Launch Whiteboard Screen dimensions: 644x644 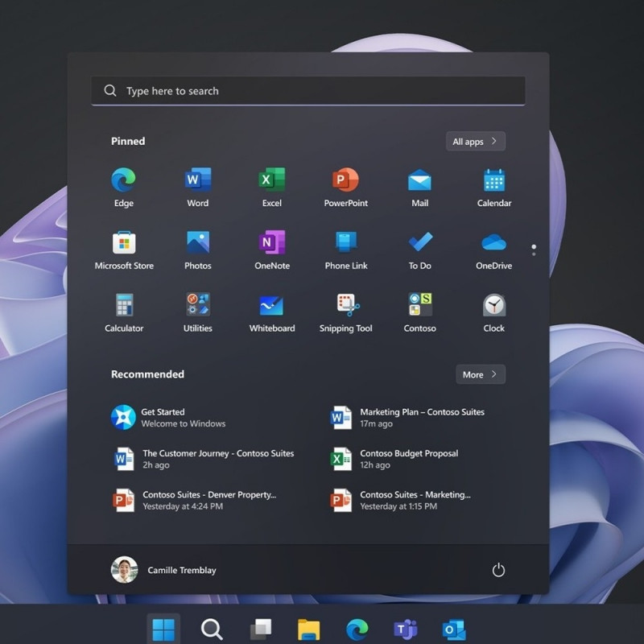point(272,312)
